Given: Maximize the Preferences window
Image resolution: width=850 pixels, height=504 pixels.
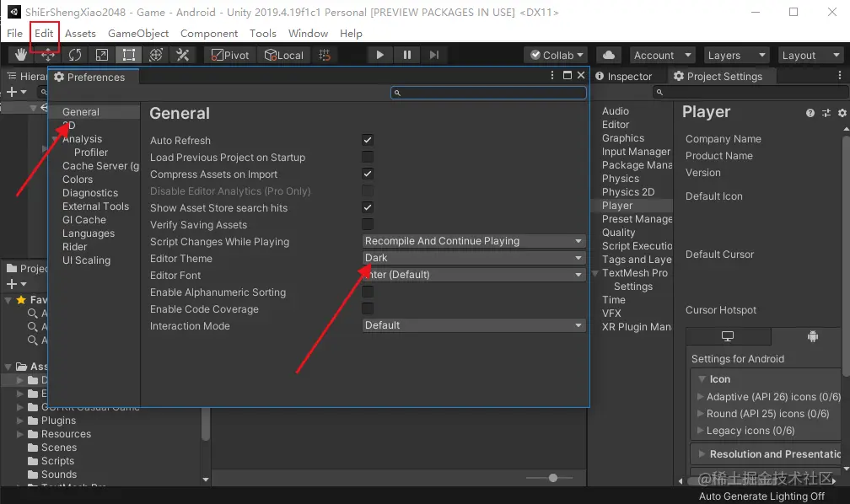Looking at the screenshot, I should (x=568, y=75).
